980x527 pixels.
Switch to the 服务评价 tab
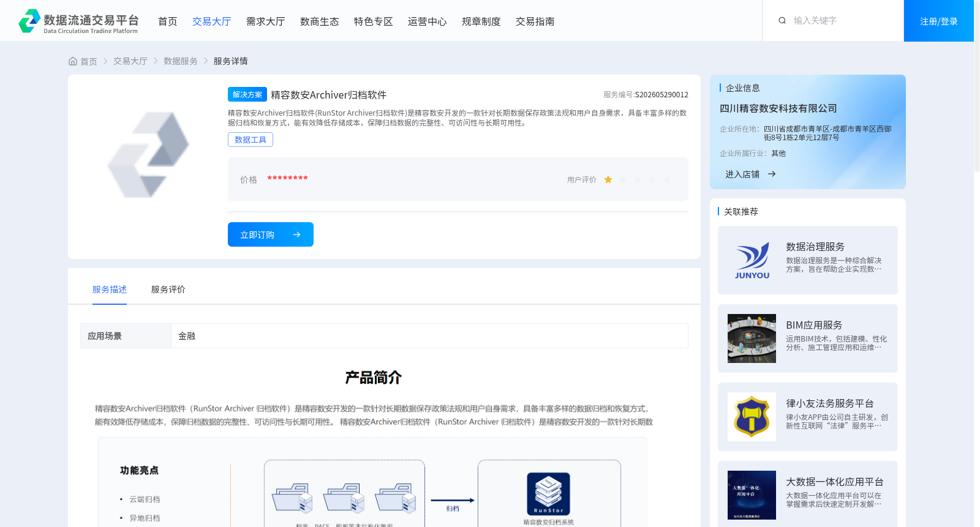(x=168, y=290)
